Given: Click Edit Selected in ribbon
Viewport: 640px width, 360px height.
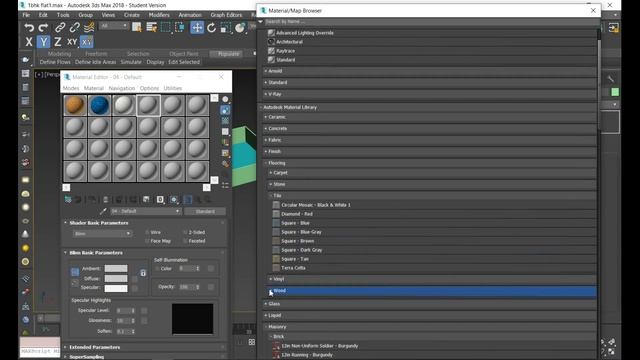Looking at the screenshot, I should (184, 62).
